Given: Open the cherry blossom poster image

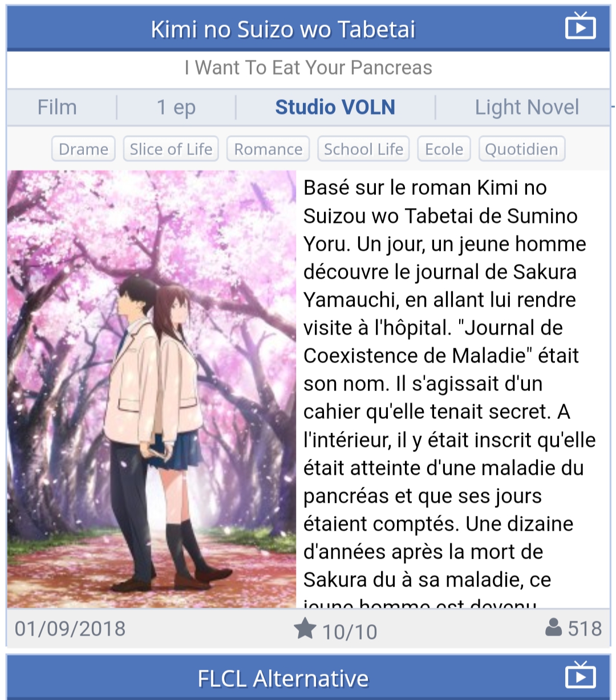Looking at the screenshot, I should coord(152,389).
